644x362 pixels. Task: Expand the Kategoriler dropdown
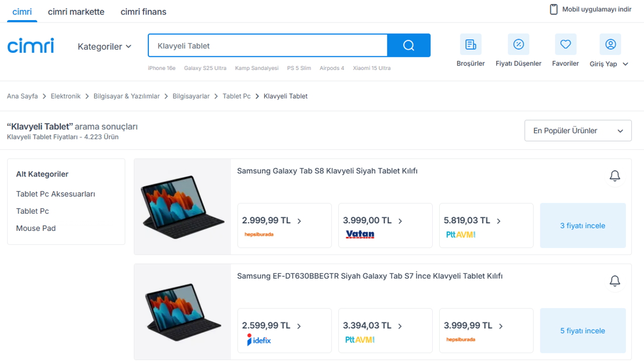coord(105,46)
